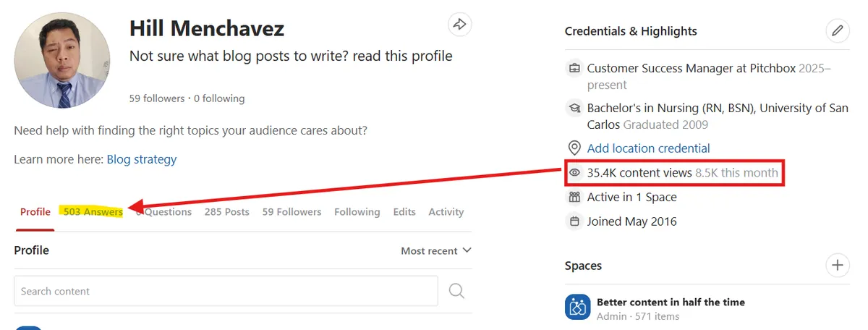
Task: Switch to the 503 Answers tab
Action: coord(93,212)
